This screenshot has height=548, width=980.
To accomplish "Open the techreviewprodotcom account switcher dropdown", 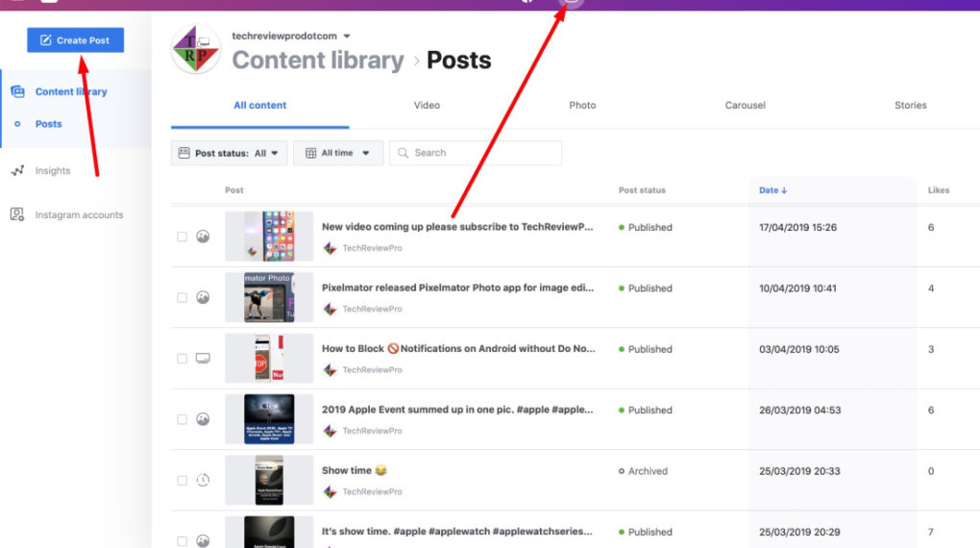I will coord(347,37).
